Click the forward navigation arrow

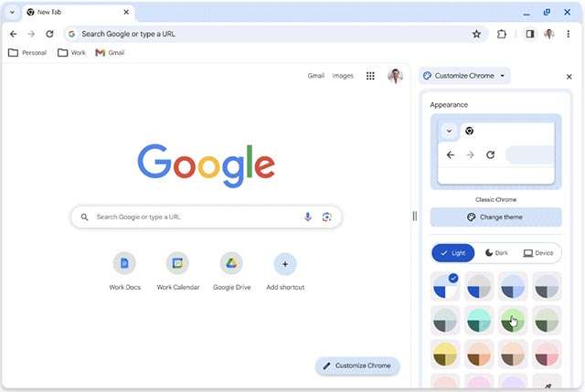pos(31,34)
